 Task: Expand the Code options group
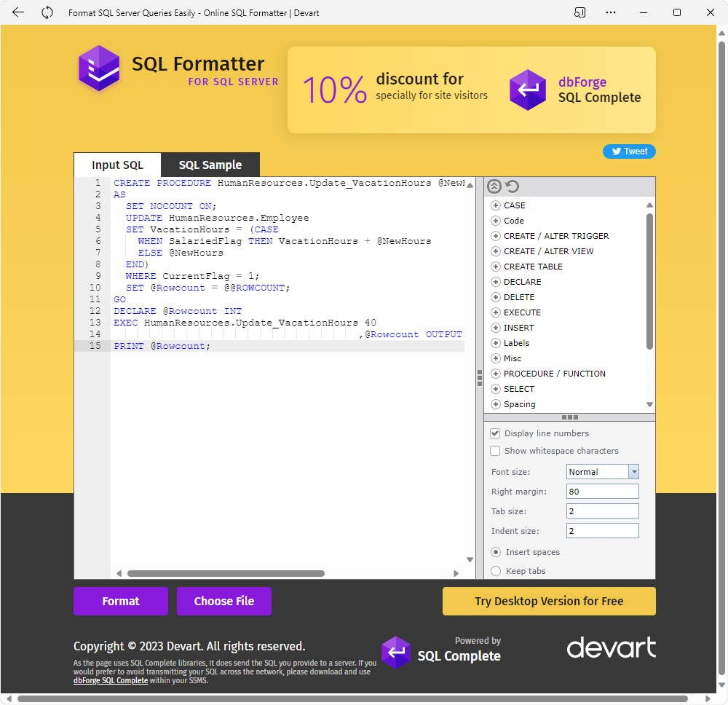click(496, 221)
